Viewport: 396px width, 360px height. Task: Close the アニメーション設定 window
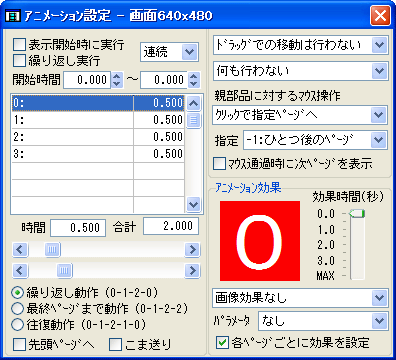pyautogui.click(x=380, y=15)
